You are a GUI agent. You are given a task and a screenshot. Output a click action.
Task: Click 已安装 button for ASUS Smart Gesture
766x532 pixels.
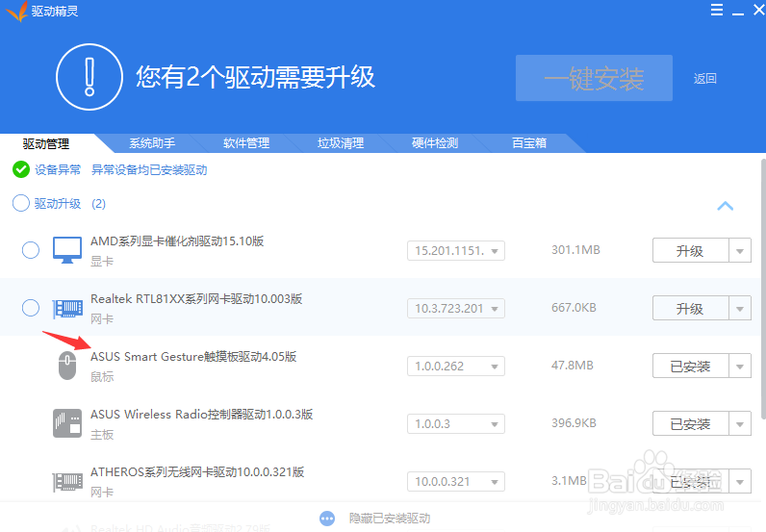tap(690, 366)
